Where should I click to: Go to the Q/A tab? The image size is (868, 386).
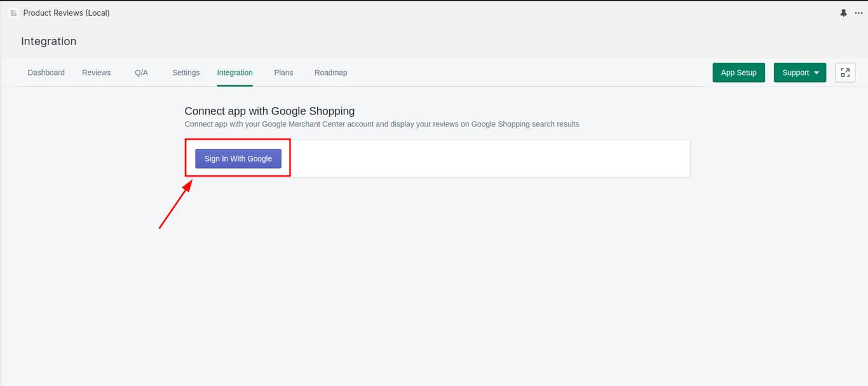point(141,72)
